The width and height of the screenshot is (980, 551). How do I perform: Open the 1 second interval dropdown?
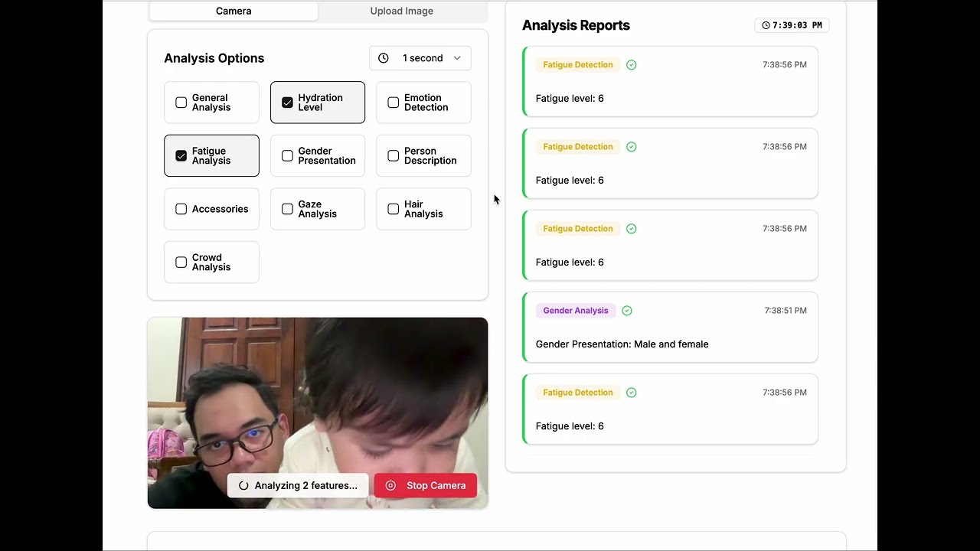[x=420, y=58]
